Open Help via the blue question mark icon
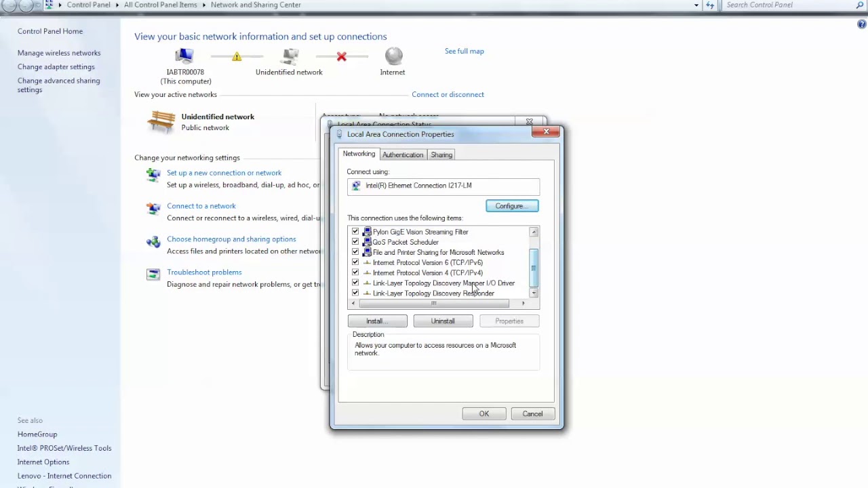Screen dimensions: 868x488 [862, 24]
